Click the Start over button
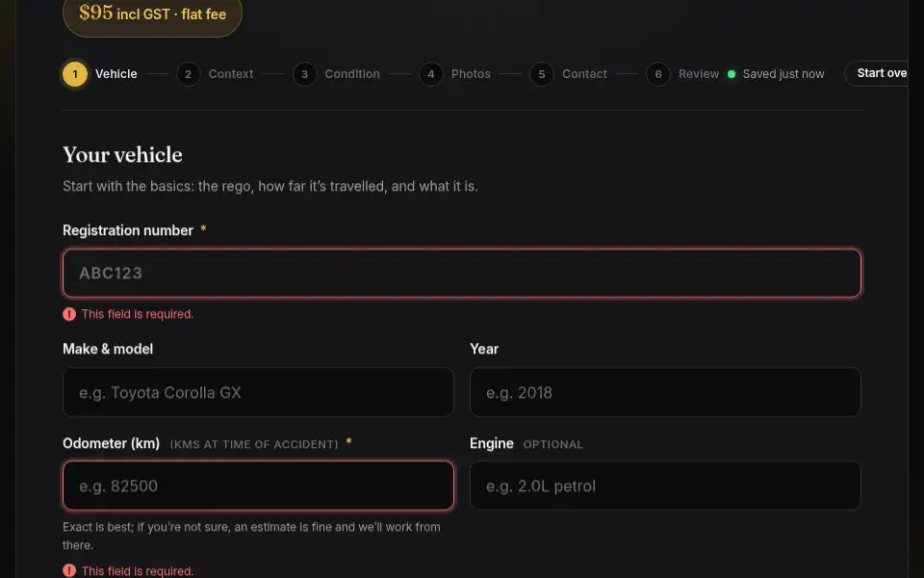 877,74
